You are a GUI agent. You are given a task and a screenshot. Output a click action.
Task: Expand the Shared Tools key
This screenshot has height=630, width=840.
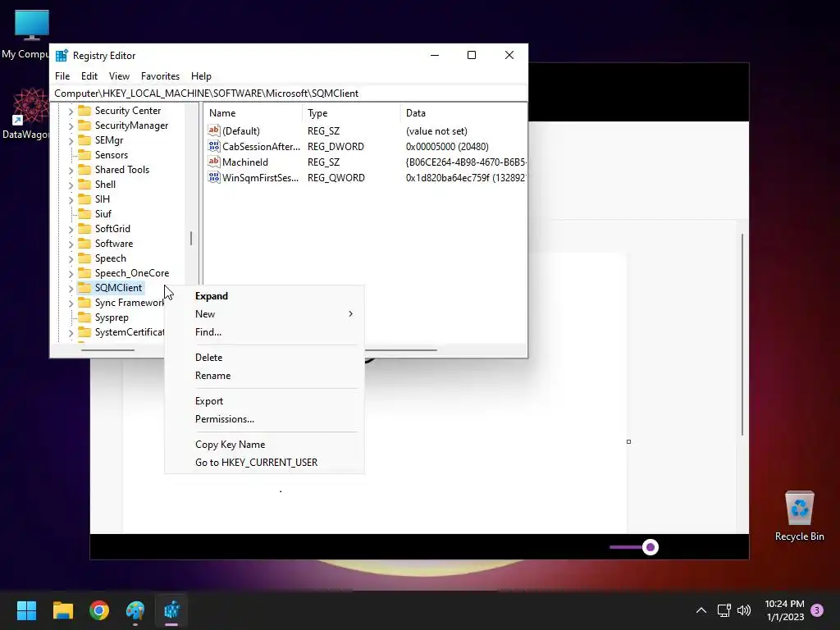click(x=71, y=171)
